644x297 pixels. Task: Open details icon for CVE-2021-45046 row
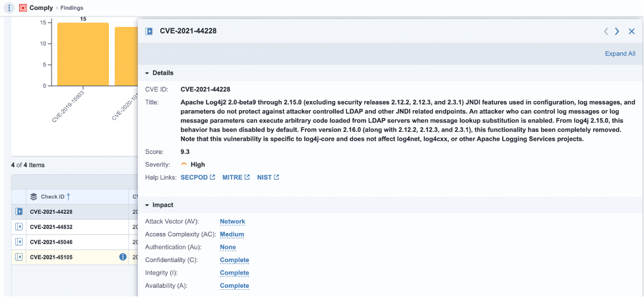point(18,242)
